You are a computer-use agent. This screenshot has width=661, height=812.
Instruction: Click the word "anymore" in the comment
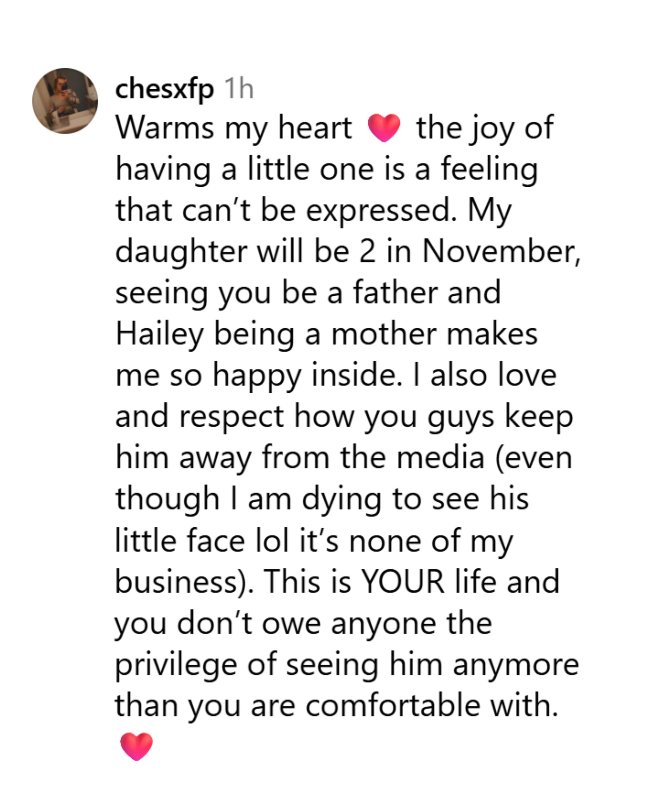(x=516, y=665)
